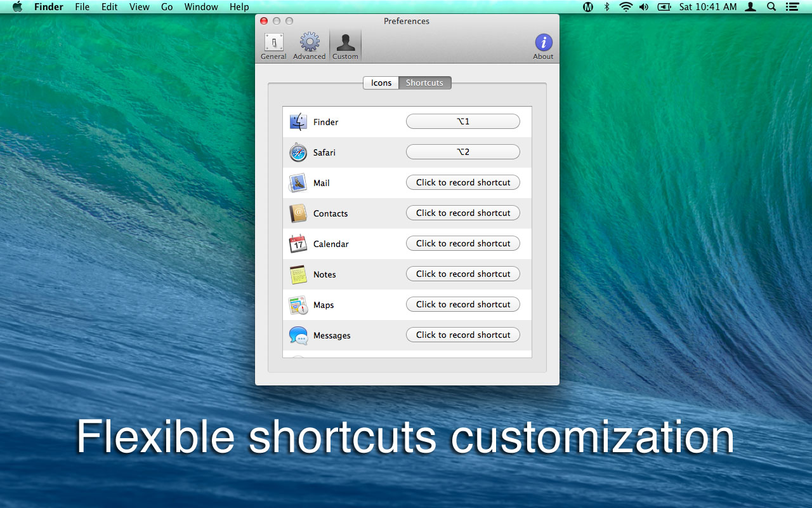Open the Bluetooth status menu
The image size is (812, 508).
pyautogui.click(x=607, y=7)
